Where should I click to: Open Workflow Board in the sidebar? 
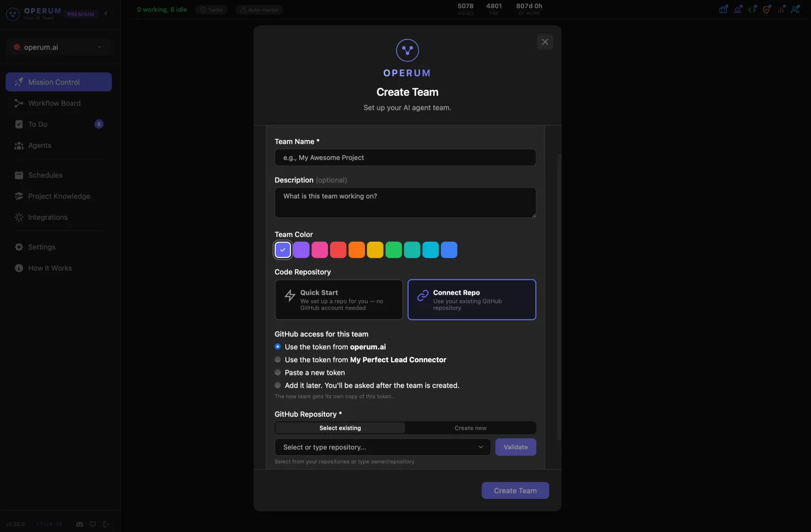pyautogui.click(x=59, y=103)
